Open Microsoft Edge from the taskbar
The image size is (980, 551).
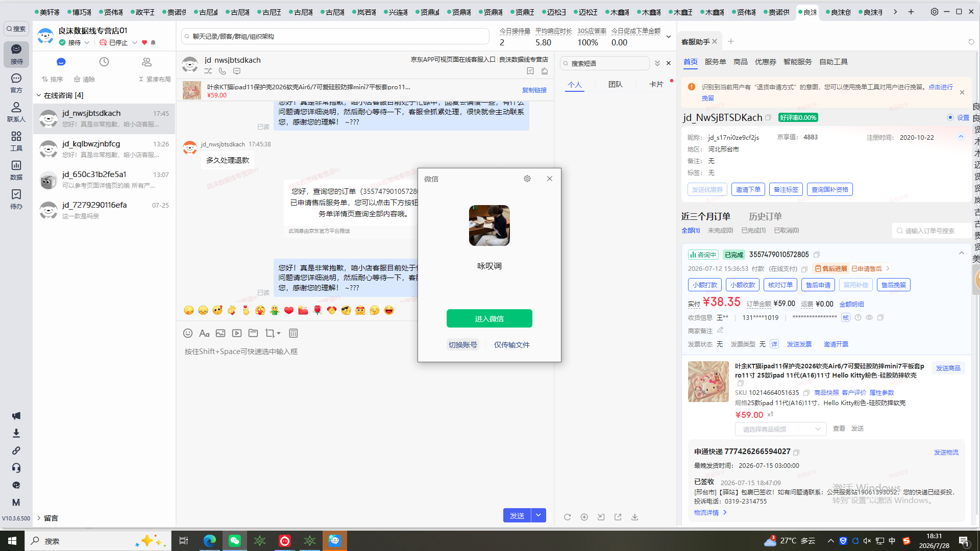(210, 541)
